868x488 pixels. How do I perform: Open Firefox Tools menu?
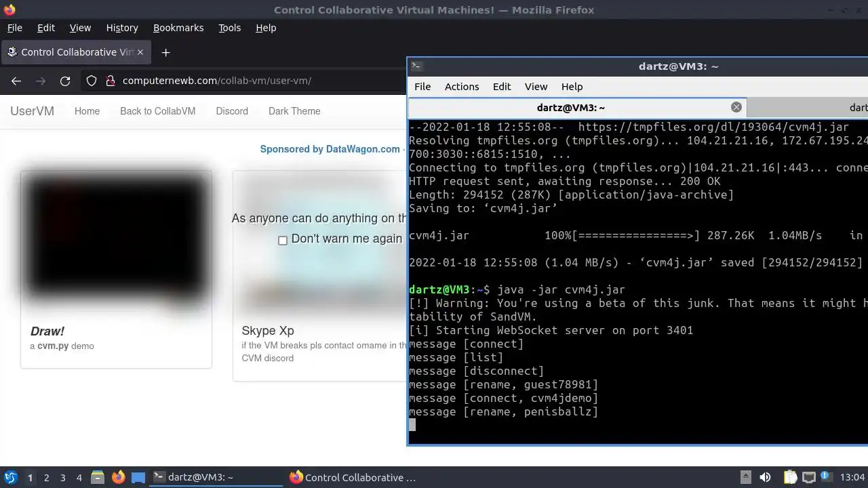click(x=229, y=28)
